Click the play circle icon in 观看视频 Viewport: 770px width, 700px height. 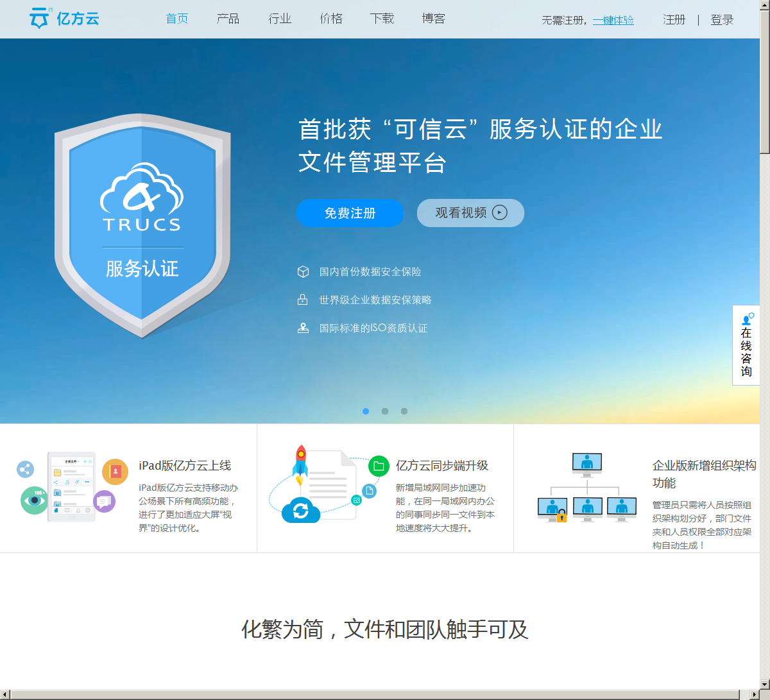pos(500,212)
